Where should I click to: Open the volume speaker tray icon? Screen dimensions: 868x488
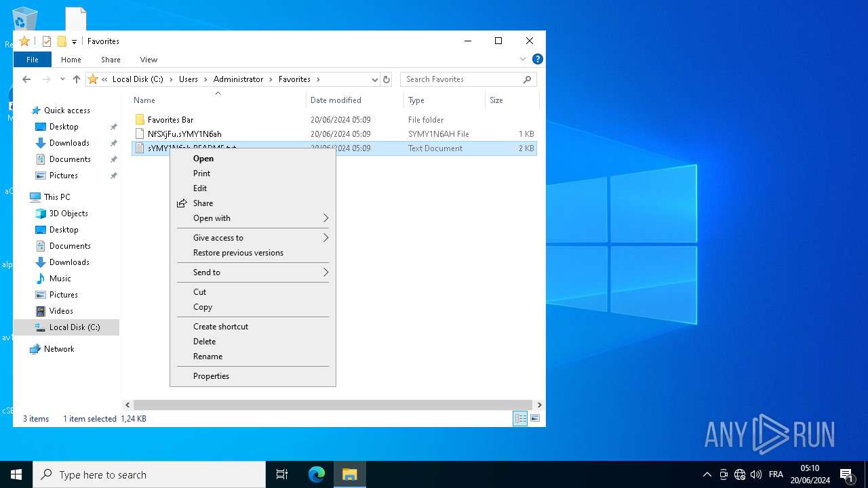[x=756, y=474]
